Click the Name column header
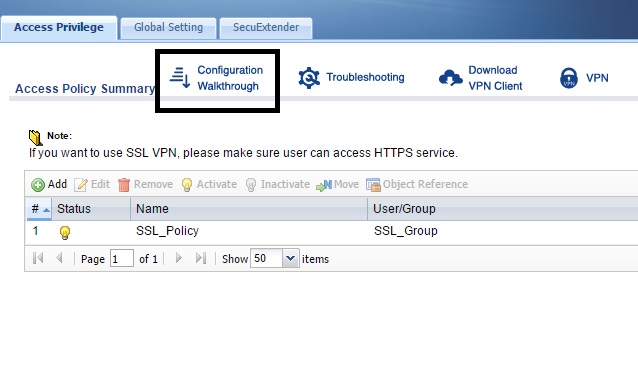Image resolution: width=638 pixels, height=365 pixels. click(249, 209)
